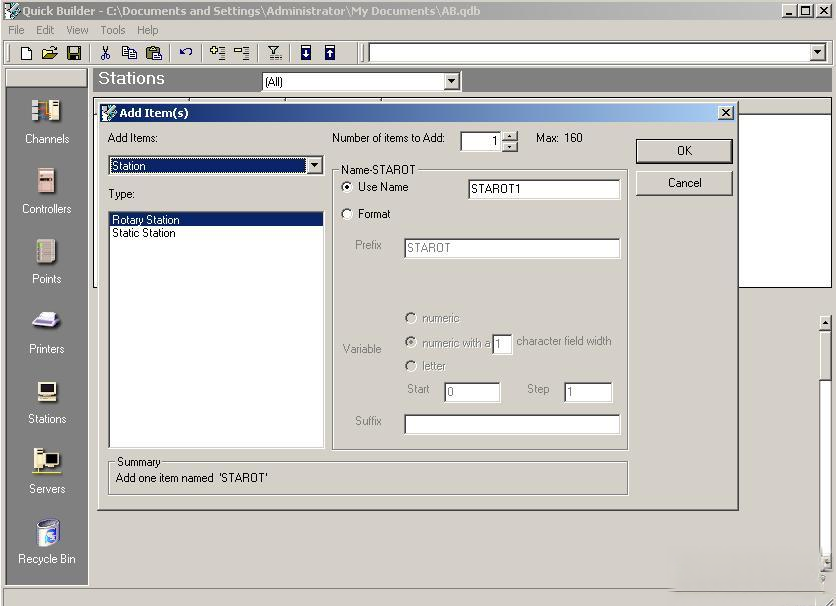Open the Help menu
The width and height of the screenshot is (836, 606).
click(147, 30)
